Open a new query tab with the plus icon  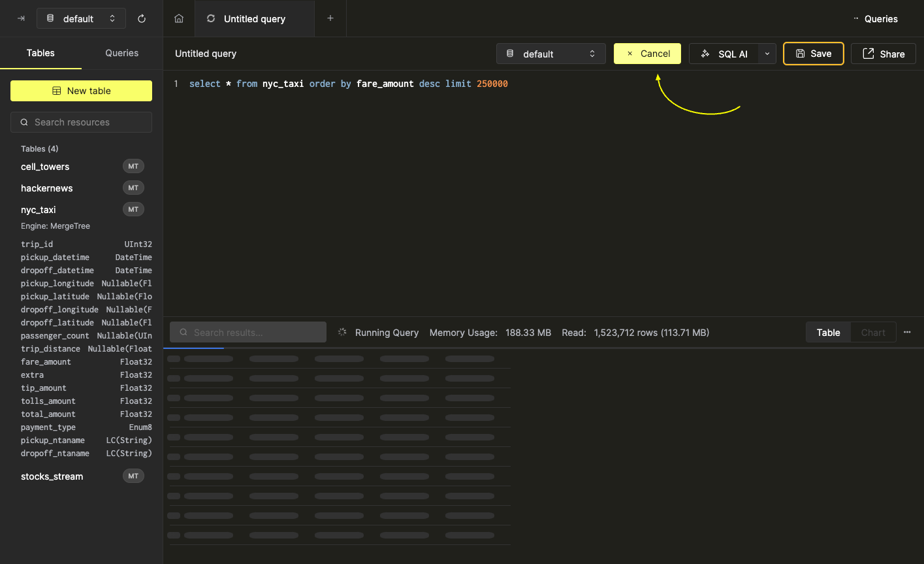(x=330, y=18)
